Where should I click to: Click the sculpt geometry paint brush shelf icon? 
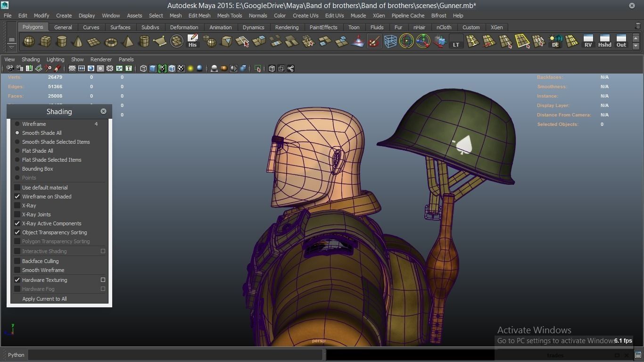pos(374,41)
